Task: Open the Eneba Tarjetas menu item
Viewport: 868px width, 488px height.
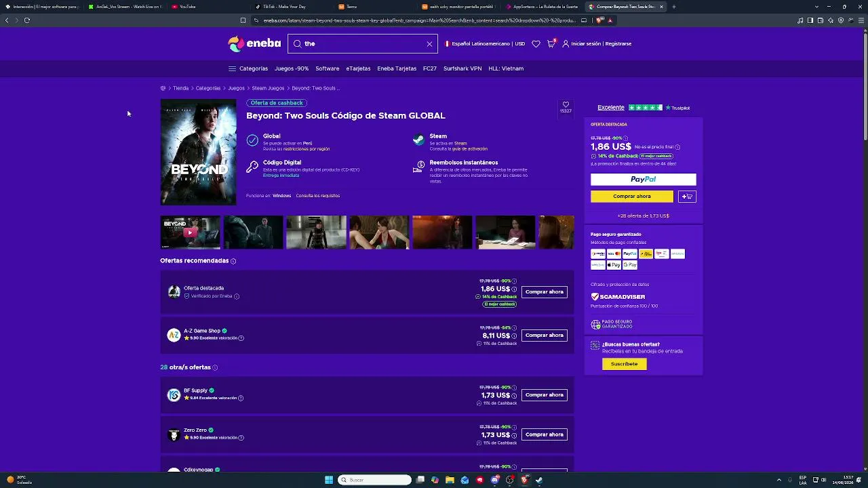Action: (x=397, y=68)
